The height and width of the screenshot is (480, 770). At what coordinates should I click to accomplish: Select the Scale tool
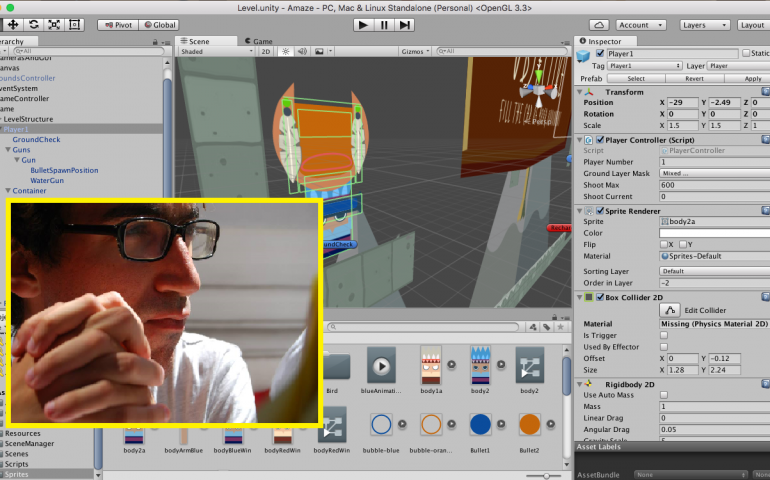pyautogui.click(x=54, y=25)
